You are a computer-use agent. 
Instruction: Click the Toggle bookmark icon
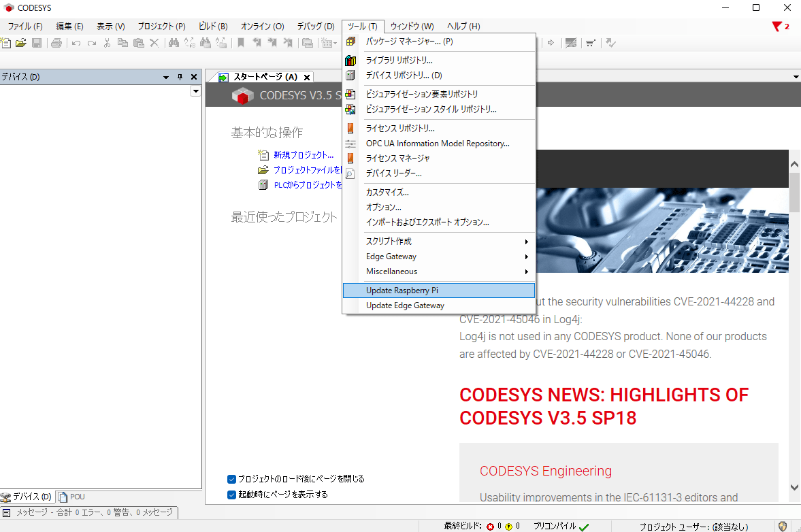click(241, 43)
